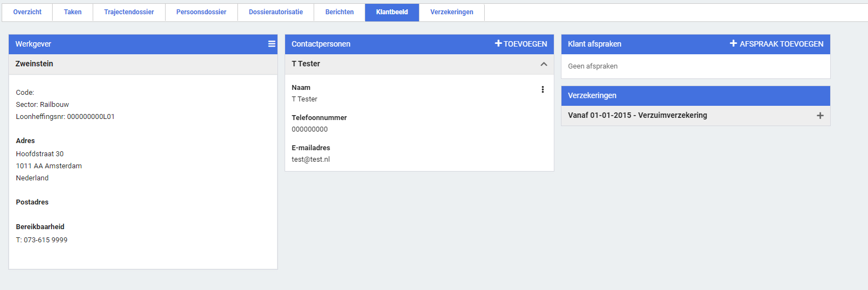Viewport: 868px width, 290px height.
Task: Open the Verzekeringen tab
Action: 452,12
